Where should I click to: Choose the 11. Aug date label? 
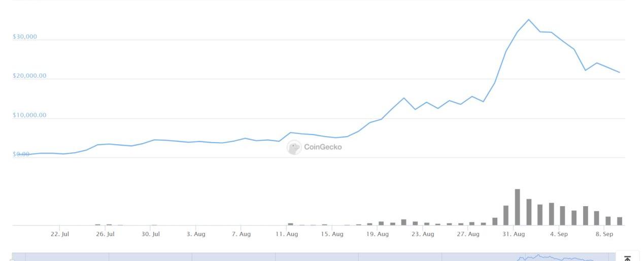[x=287, y=234]
